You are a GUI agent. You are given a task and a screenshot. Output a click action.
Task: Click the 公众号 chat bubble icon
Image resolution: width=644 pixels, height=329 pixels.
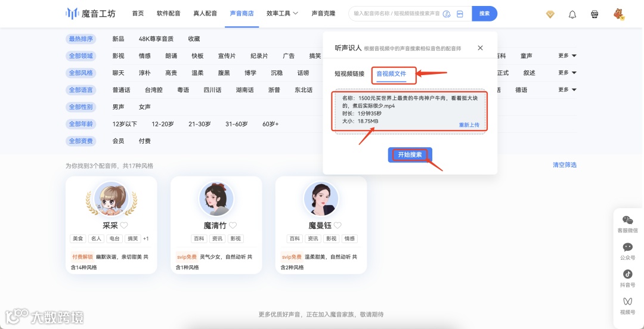(627, 247)
